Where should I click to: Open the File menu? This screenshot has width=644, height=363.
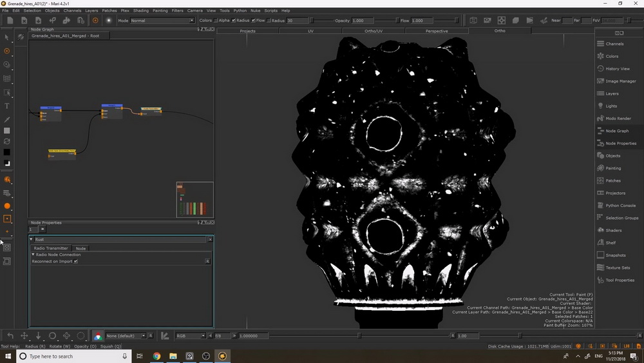click(5, 11)
